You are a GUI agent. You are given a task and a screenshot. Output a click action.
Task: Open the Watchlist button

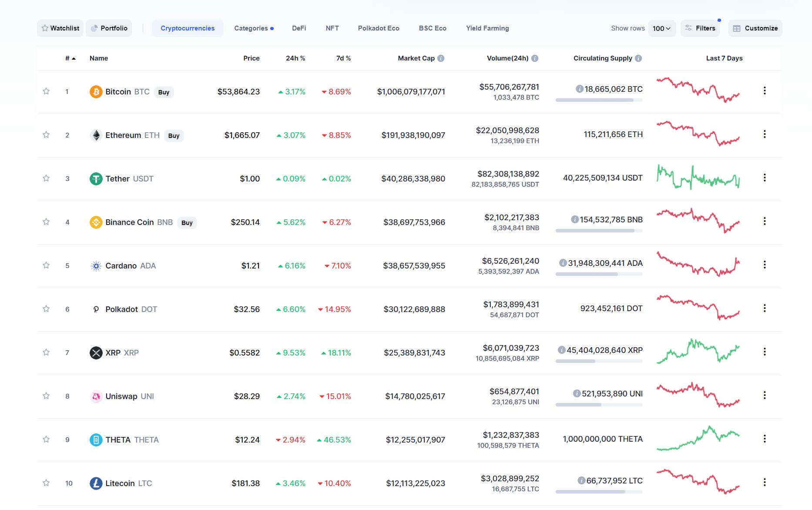60,28
